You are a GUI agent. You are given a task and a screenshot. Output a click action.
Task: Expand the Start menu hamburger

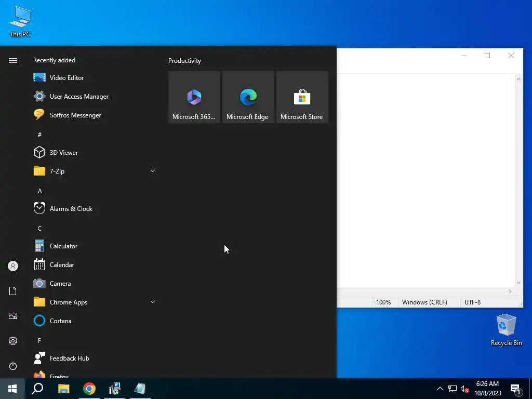tap(13, 60)
